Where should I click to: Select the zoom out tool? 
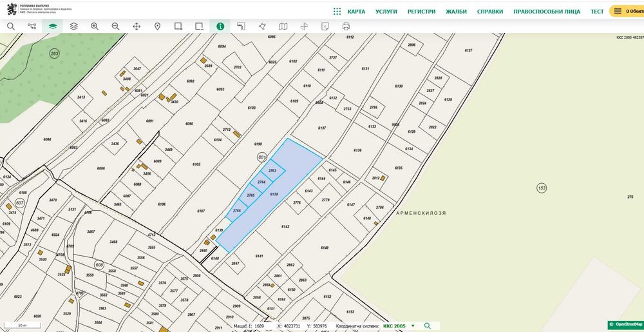(x=115, y=26)
